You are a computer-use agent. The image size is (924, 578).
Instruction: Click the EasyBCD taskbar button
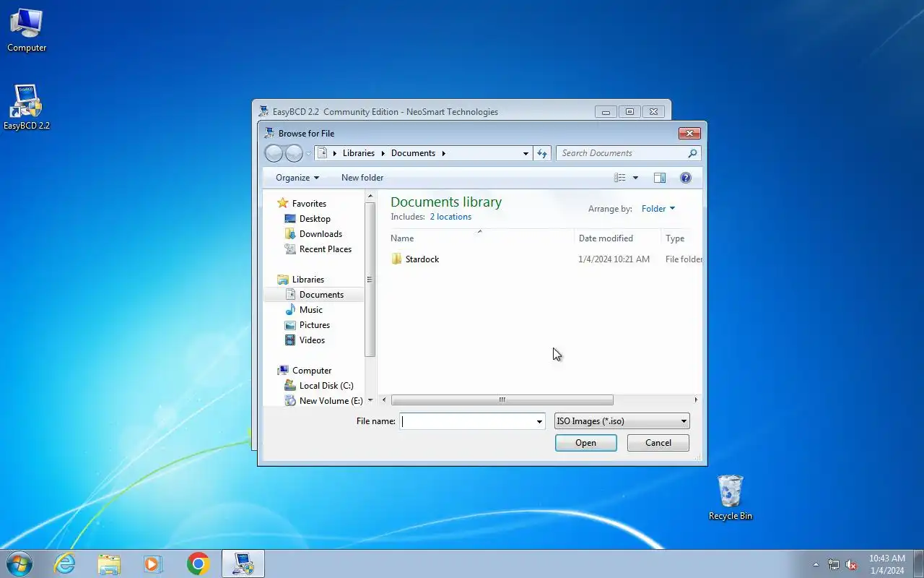click(243, 564)
